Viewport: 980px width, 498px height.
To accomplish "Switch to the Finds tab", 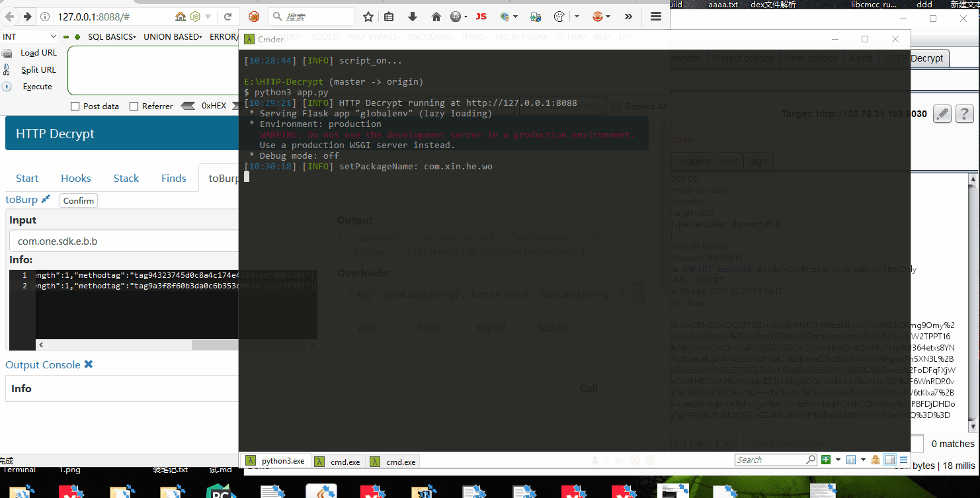I will tap(174, 178).
